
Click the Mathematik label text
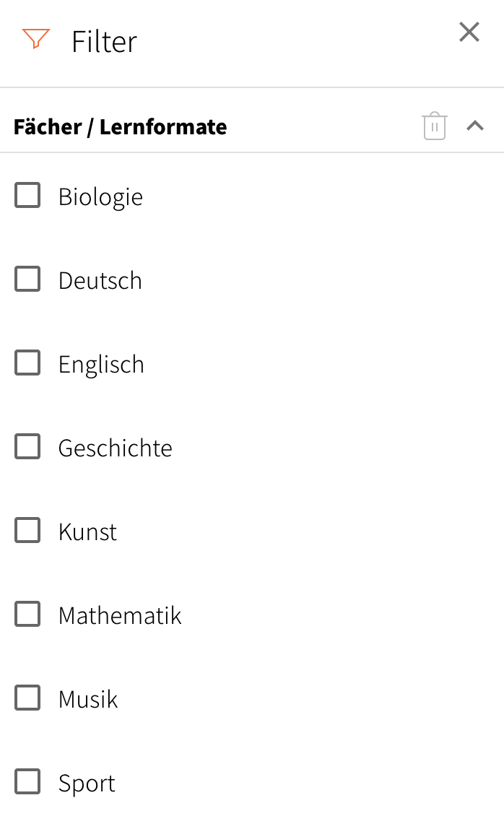click(120, 615)
